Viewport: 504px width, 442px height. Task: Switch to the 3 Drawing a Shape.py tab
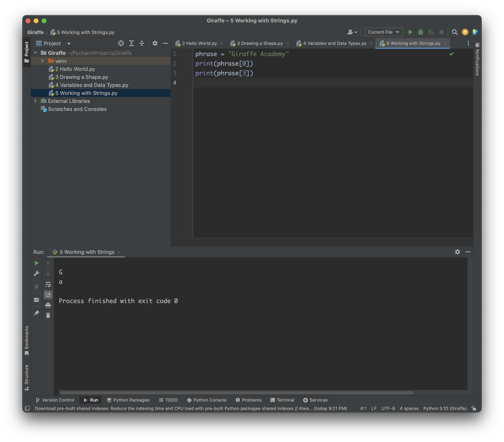pos(260,43)
